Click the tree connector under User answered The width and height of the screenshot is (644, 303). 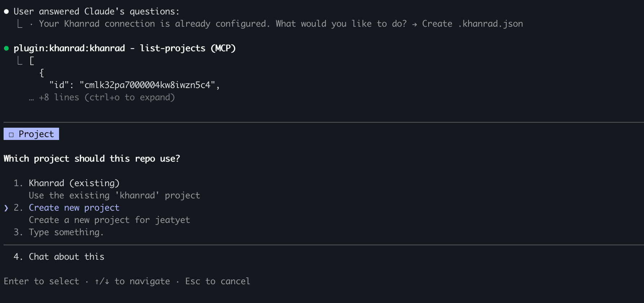pyautogui.click(x=20, y=24)
